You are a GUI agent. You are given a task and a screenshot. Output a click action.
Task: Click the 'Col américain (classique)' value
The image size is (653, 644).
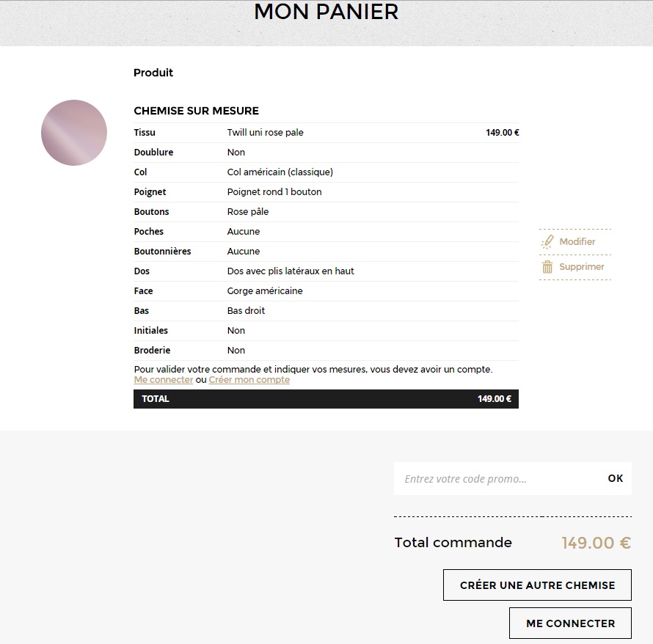click(x=280, y=172)
